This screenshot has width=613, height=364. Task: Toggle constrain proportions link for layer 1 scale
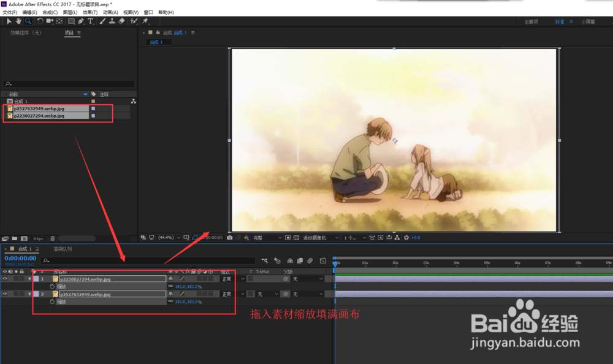click(x=170, y=287)
